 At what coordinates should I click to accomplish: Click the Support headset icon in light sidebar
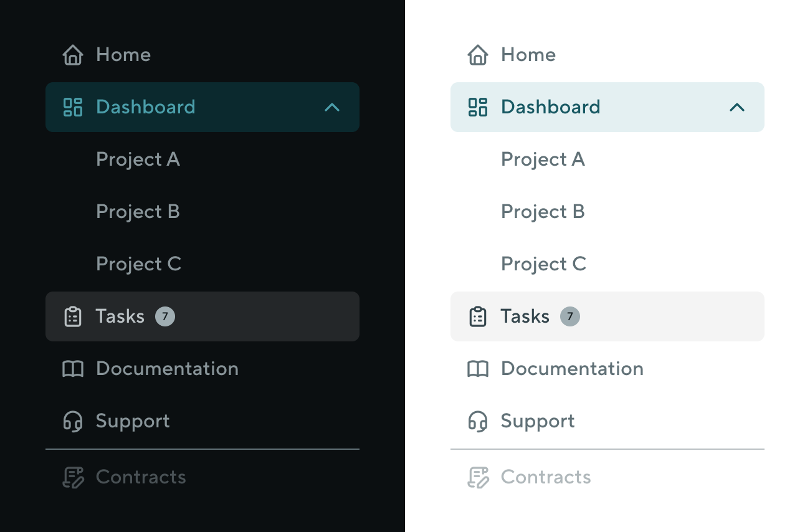(478, 420)
